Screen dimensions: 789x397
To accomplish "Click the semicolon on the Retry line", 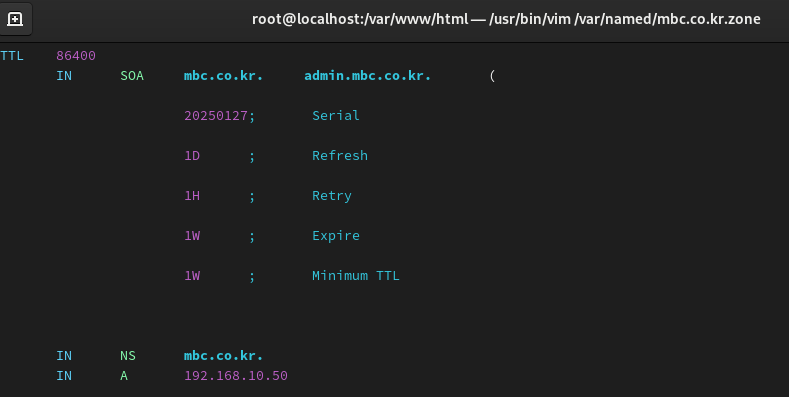I will tap(252, 197).
